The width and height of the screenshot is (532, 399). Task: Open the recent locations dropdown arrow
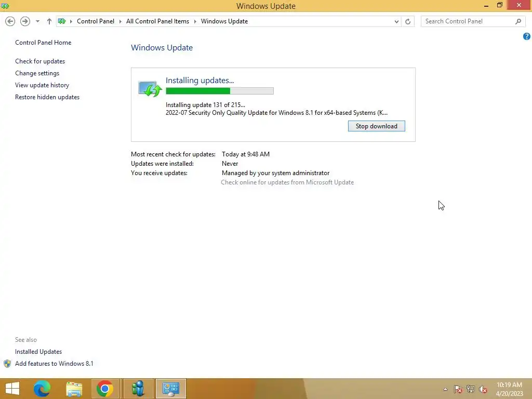[x=37, y=21]
